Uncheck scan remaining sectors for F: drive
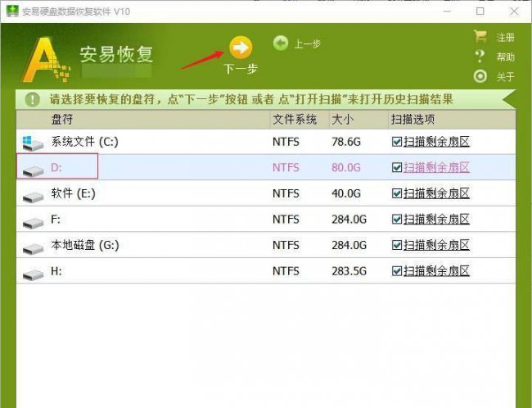 [397, 219]
